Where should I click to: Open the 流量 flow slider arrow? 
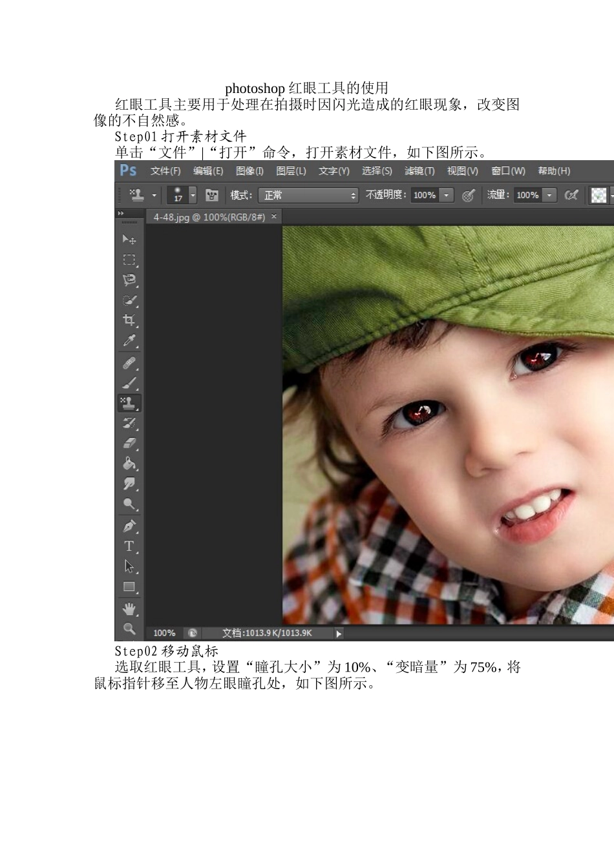coord(549,195)
